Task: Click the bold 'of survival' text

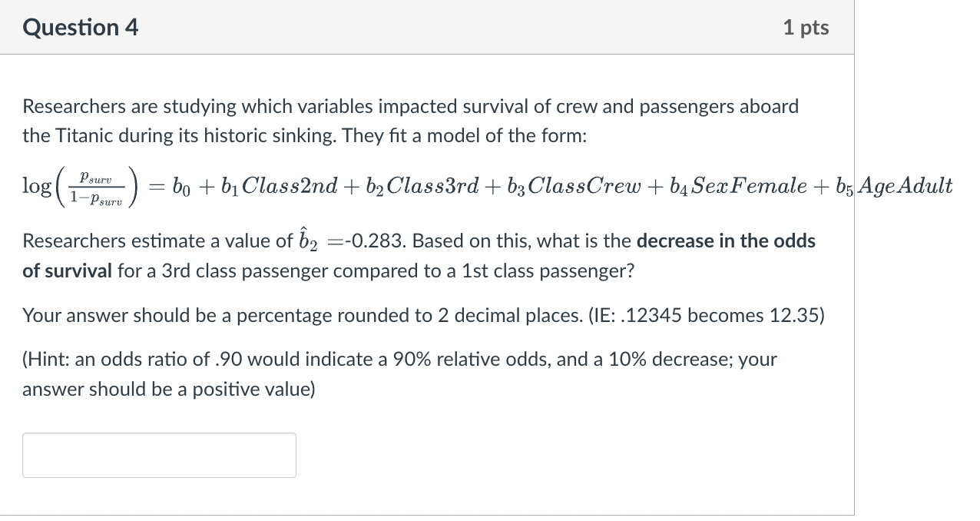Action: click(68, 271)
